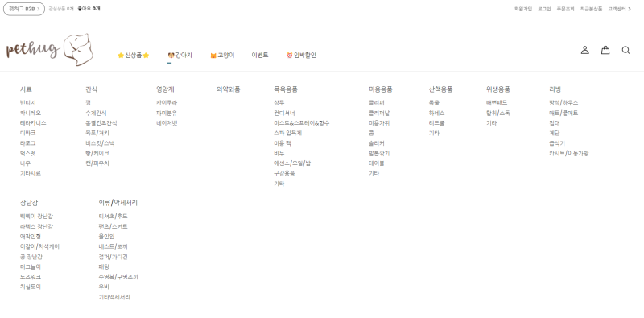This screenshot has height=318, width=644.
Task: Select the 위생용품 category heading
Action: click(498, 89)
